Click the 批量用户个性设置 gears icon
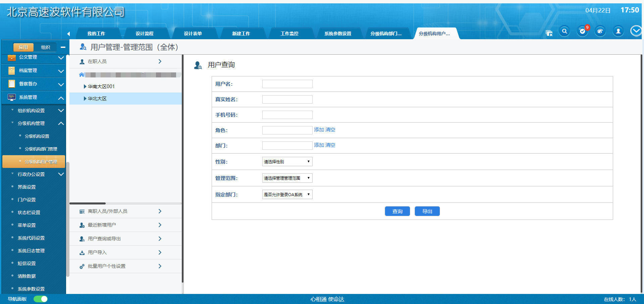The height and width of the screenshot is (304, 644). 82,266
